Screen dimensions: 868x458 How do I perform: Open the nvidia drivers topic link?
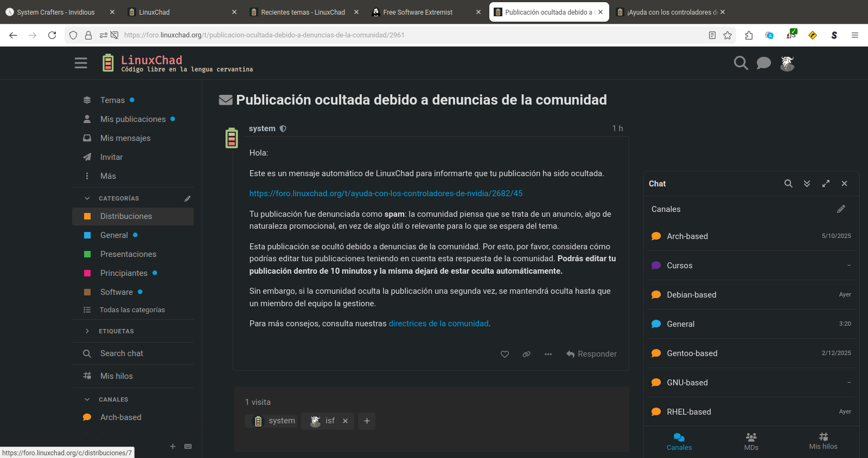click(x=386, y=193)
